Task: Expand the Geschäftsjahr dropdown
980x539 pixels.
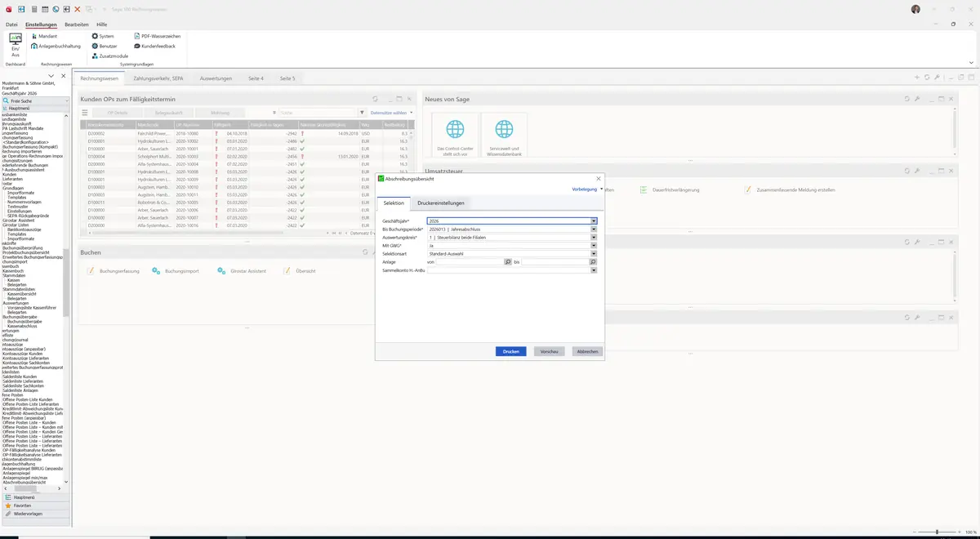Action: click(594, 220)
